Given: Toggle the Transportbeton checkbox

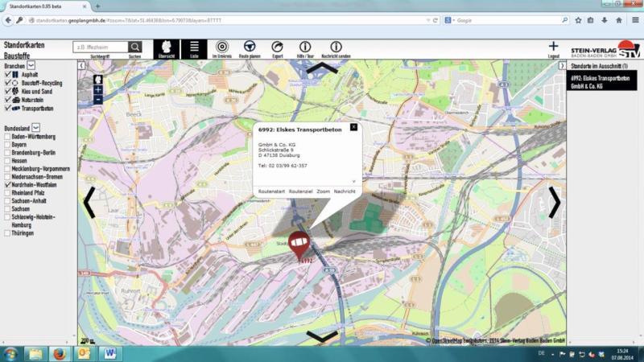Looking at the screenshot, I should [x=8, y=107].
